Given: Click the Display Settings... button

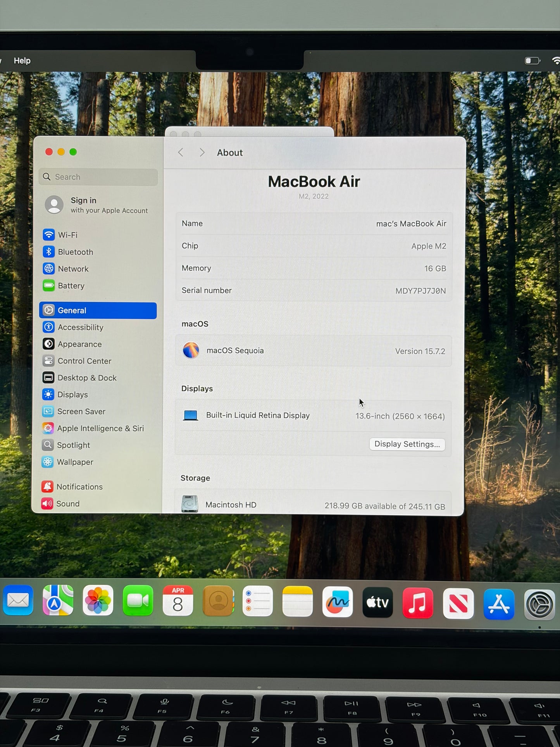Looking at the screenshot, I should 407,444.
